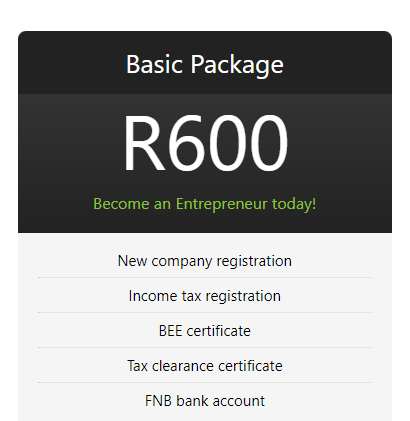The width and height of the screenshot is (410, 421).
Task: Select the R600 price text
Action: coord(205,143)
